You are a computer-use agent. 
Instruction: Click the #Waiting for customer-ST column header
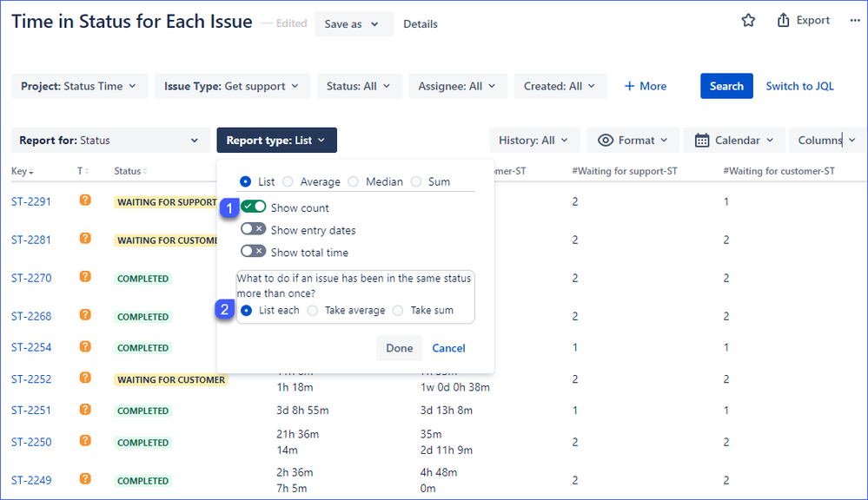click(779, 172)
